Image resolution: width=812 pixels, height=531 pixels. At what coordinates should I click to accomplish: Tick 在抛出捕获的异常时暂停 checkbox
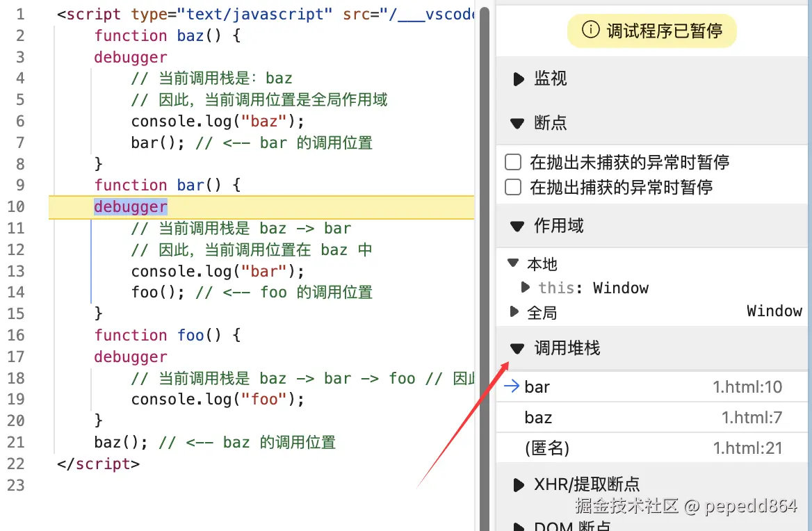[512, 187]
